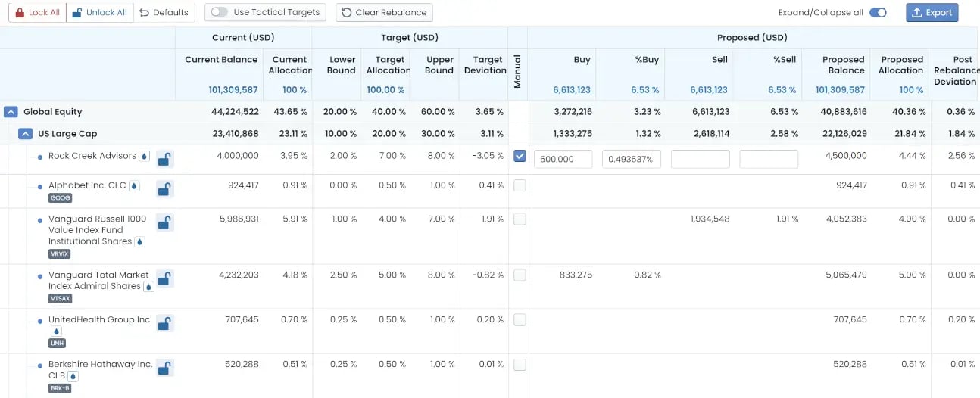Click the unlock icon for Rock Creek Advisors

[x=164, y=159]
